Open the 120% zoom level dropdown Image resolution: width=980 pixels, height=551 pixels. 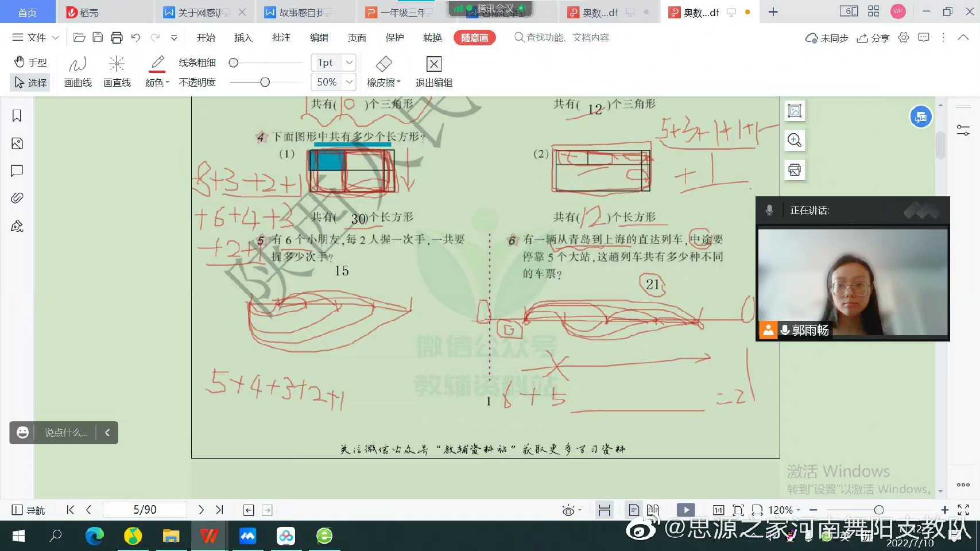click(x=784, y=510)
